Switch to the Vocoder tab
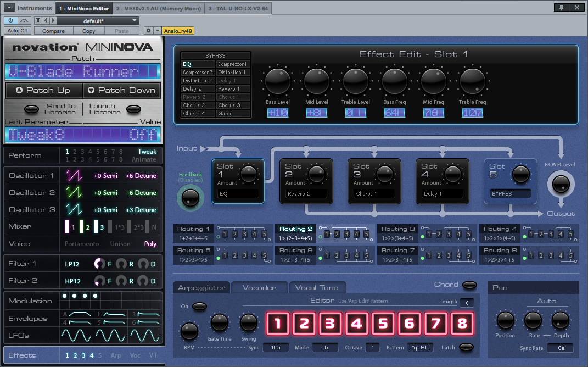 click(x=260, y=287)
